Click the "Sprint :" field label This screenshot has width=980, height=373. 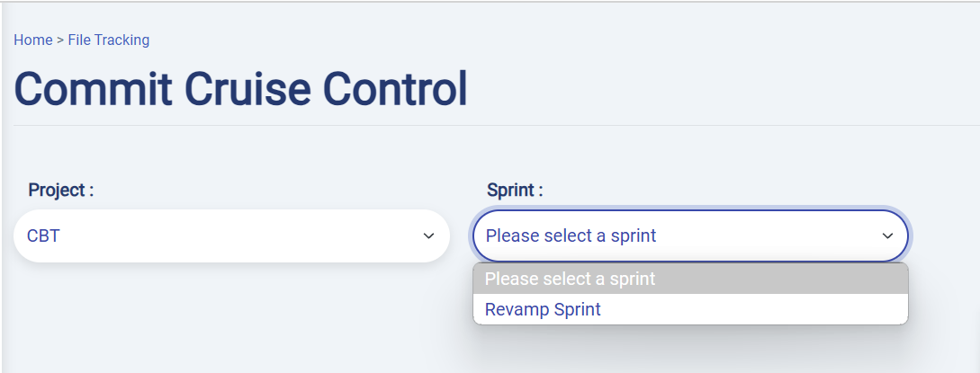(x=515, y=190)
